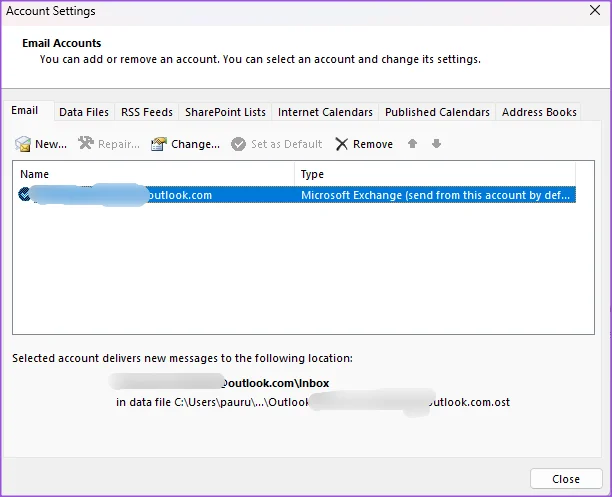612x497 pixels.
Task: Click the Change account icon
Action: pyautogui.click(x=159, y=144)
